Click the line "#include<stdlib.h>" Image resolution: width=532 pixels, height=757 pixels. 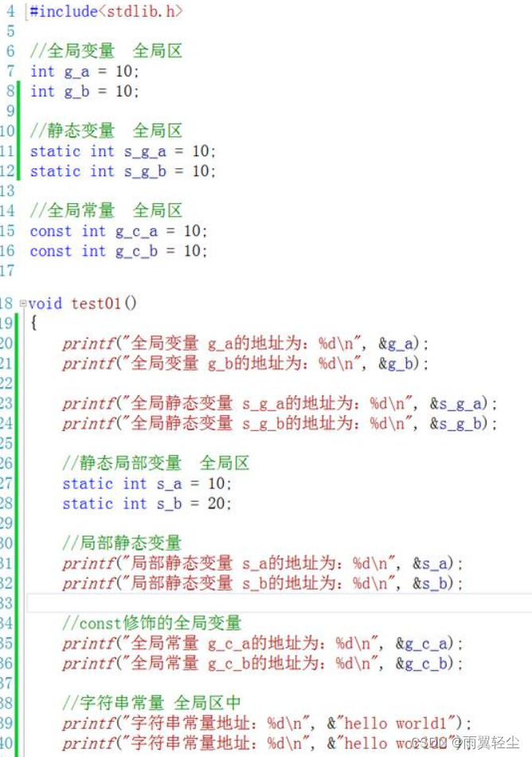106,11
